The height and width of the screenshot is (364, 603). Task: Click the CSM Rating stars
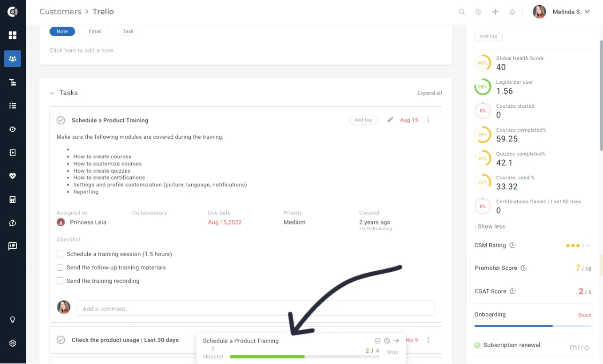[x=579, y=245]
